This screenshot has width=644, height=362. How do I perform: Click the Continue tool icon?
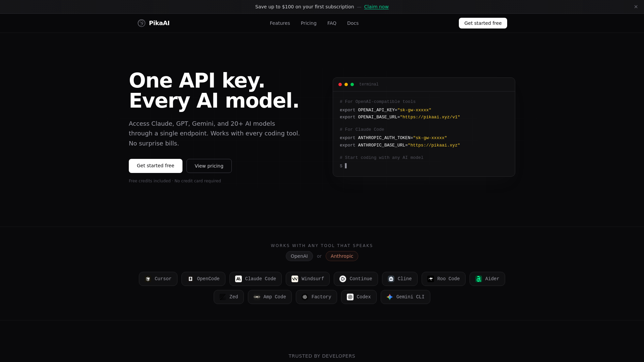(343, 279)
